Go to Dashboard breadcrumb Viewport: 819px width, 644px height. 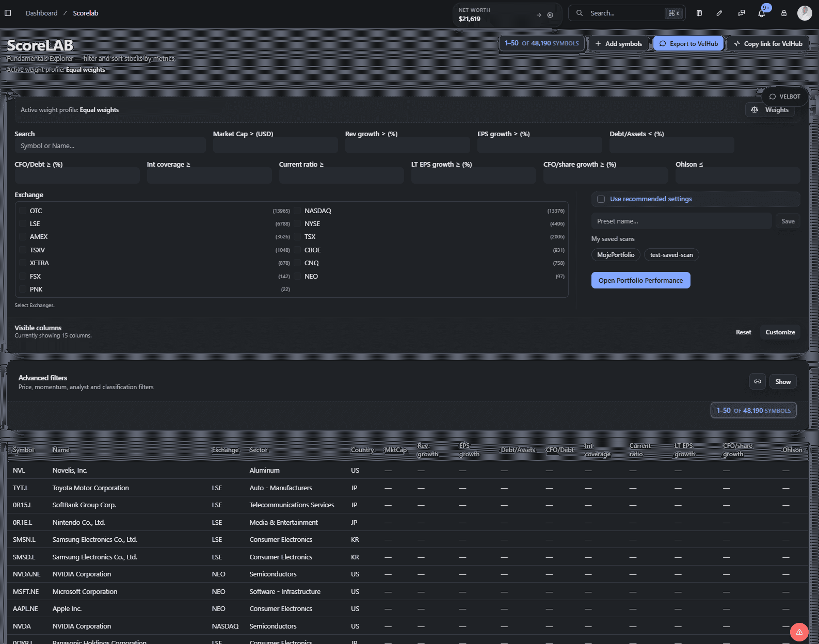pos(42,13)
